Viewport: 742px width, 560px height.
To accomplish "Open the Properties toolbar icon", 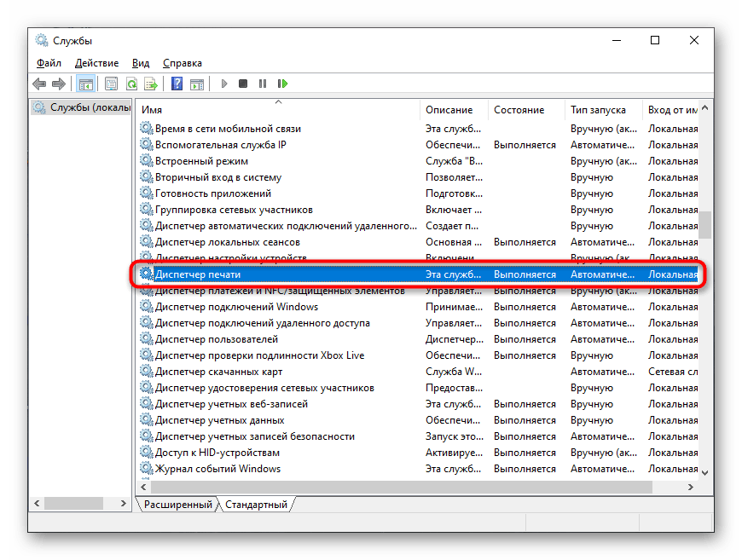I will pos(111,84).
